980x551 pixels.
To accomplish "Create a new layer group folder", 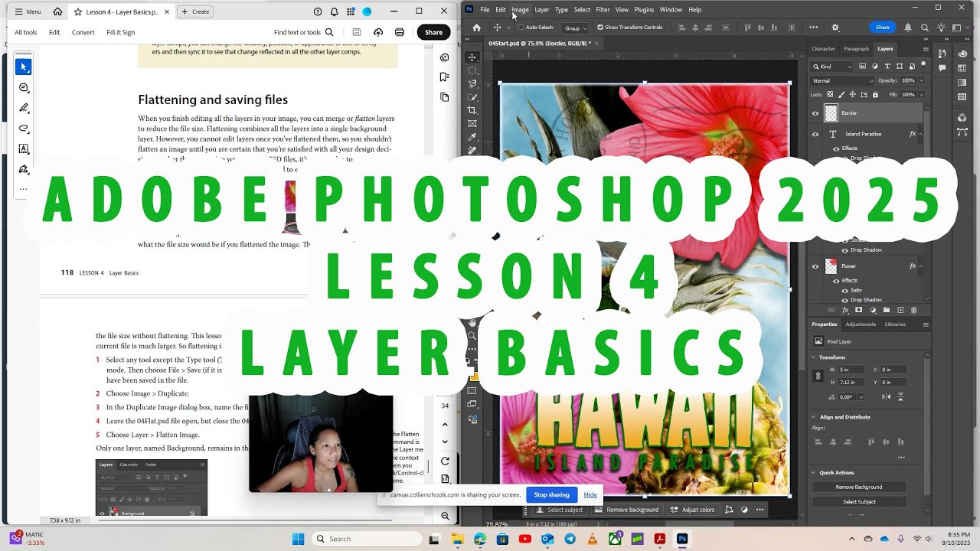I will tap(887, 310).
